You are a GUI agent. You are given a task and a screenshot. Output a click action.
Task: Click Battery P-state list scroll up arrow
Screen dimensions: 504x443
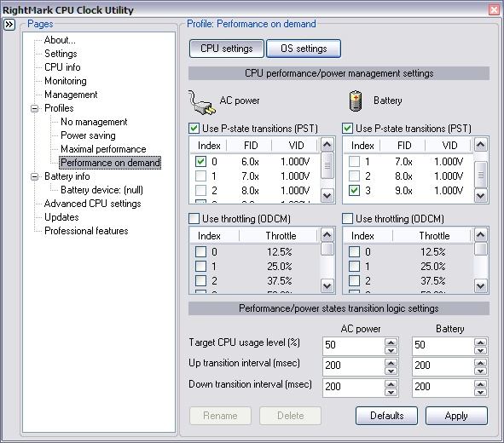click(480, 145)
